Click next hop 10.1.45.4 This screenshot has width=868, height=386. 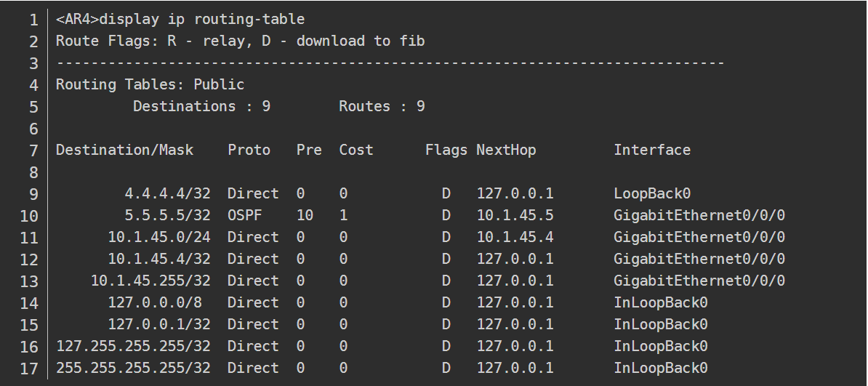tap(515, 237)
